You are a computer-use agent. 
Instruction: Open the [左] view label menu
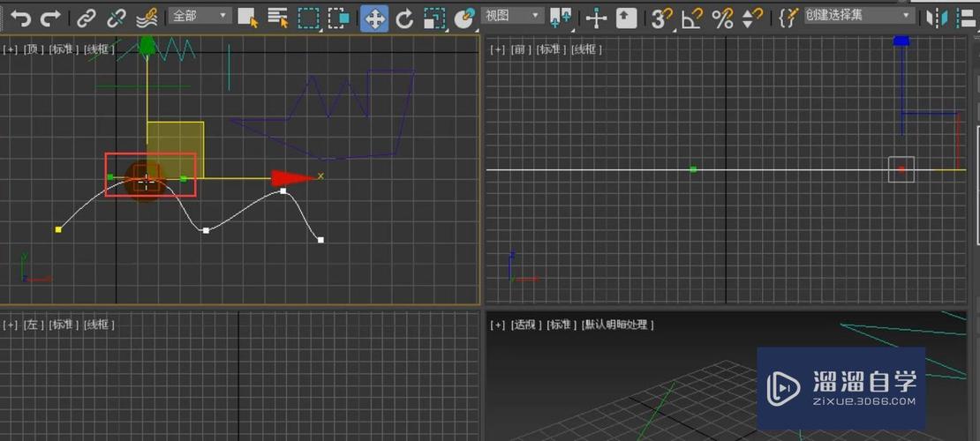tap(34, 325)
